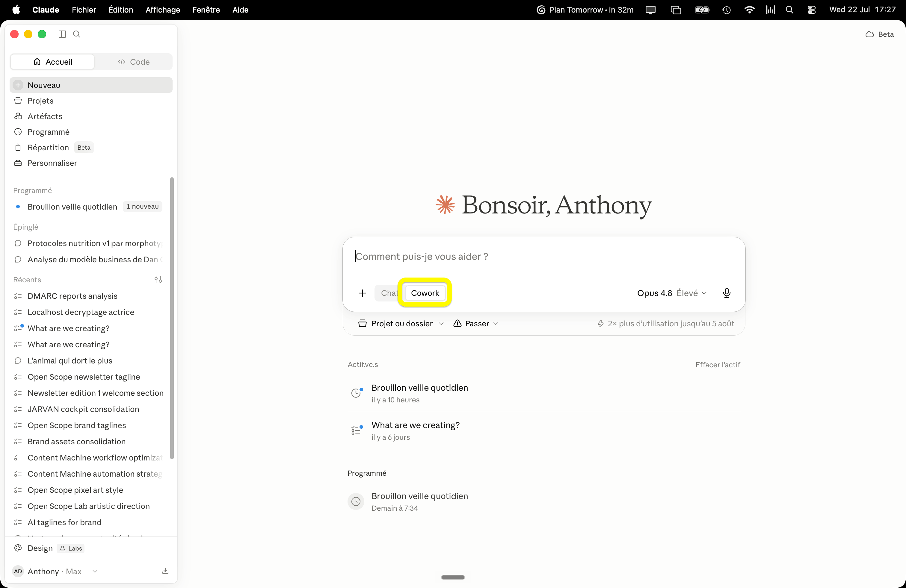Switch the composer to Chat mode

coord(389,293)
